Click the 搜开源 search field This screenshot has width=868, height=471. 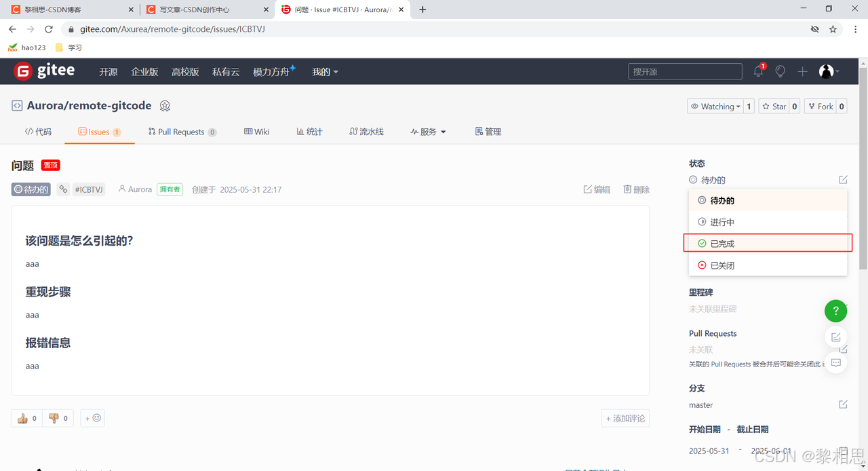click(x=685, y=71)
